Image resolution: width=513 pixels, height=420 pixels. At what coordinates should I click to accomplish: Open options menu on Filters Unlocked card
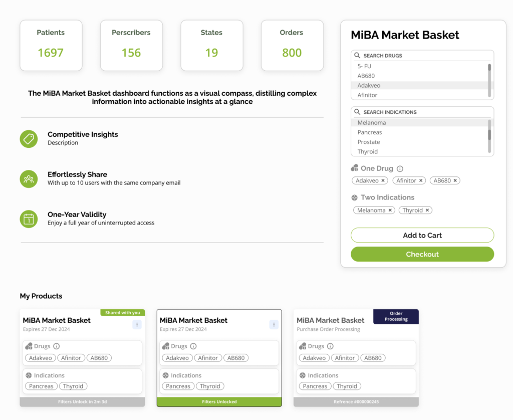[274, 324]
